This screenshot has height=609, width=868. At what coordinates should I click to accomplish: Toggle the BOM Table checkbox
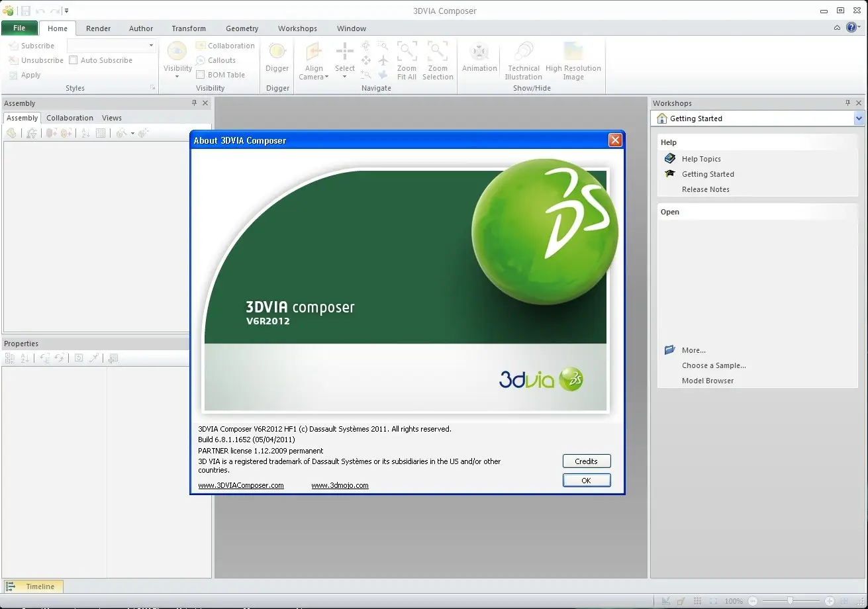click(201, 75)
